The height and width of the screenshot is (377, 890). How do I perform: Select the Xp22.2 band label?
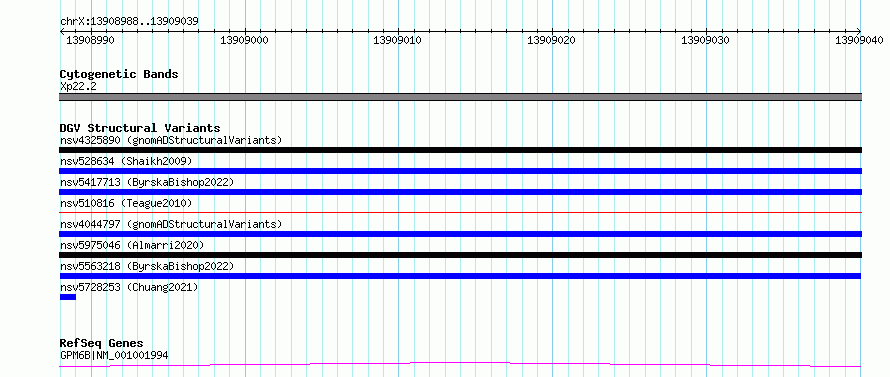[78, 86]
